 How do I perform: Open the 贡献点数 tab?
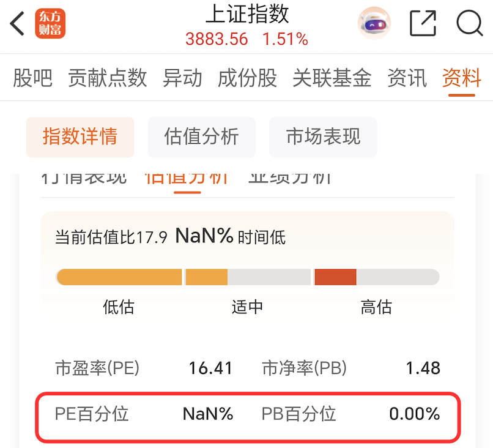pos(108,78)
